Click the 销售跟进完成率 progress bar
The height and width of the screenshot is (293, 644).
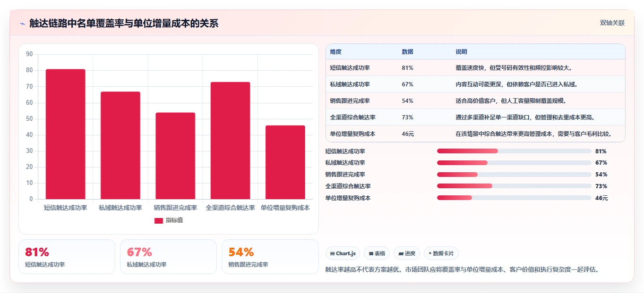514,175
